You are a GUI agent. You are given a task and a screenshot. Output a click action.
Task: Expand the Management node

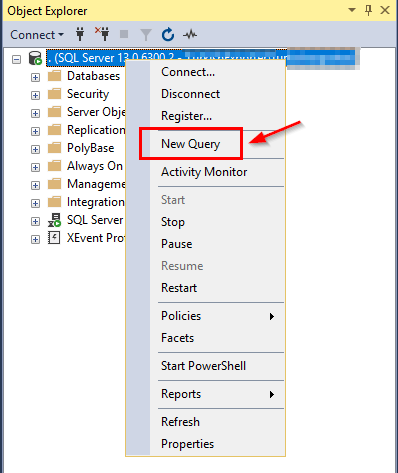(35, 185)
